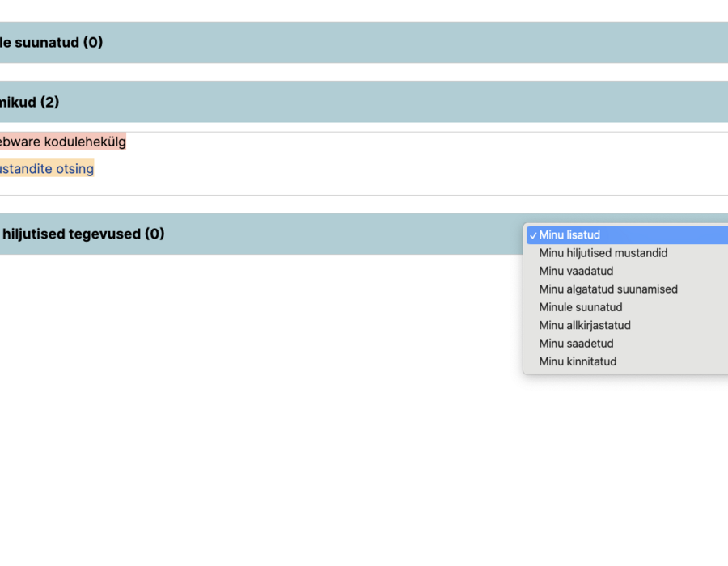The width and height of the screenshot is (728, 566).
Task: Pick 'Minu kinnitatud' dropdown option
Action: (x=627, y=362)
